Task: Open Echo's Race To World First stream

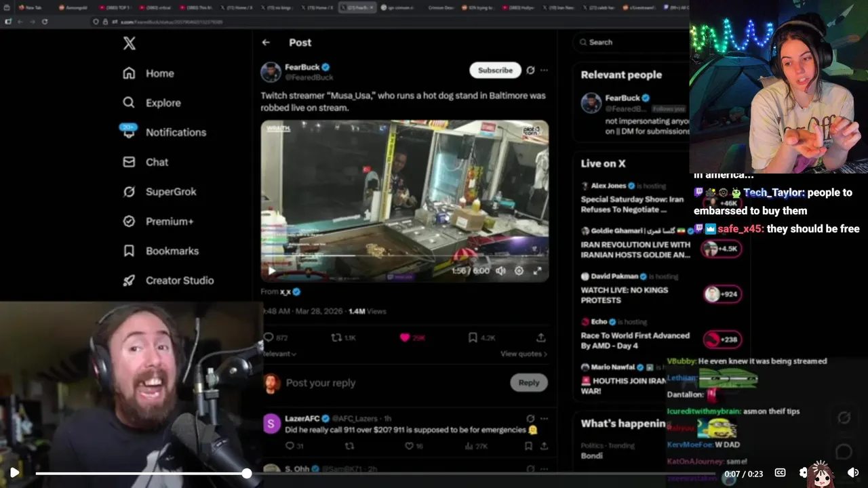Action: [635, 340]
